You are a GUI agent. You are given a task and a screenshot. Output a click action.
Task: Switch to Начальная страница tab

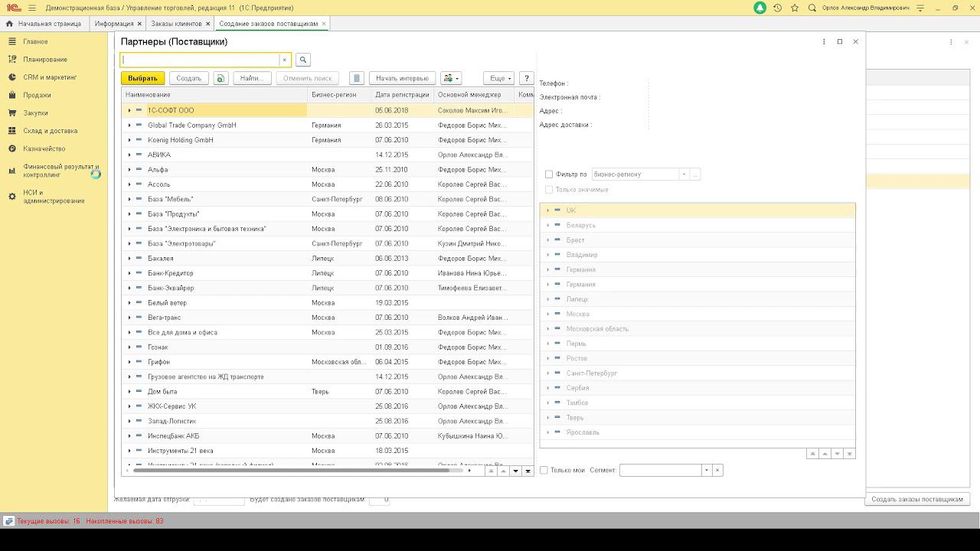click(x=44, y=24)
